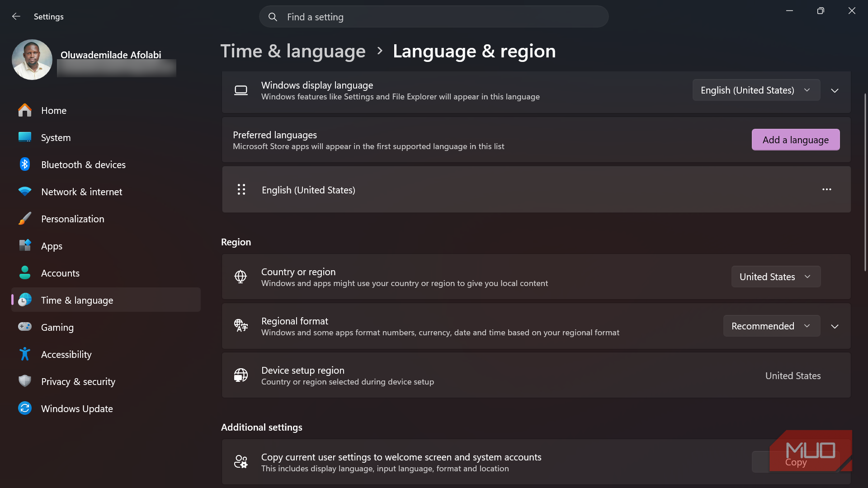Click the Region section heading

236,242
